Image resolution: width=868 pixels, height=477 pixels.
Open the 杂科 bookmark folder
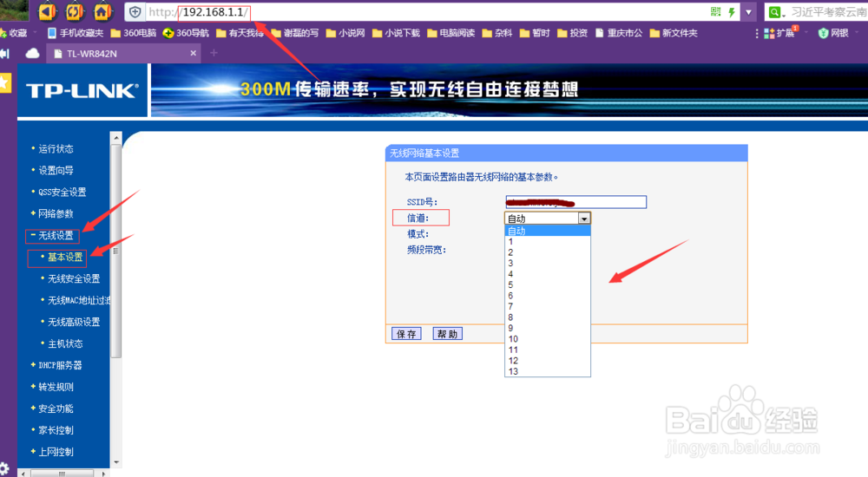pyautogui.click(x=497, y=33)
